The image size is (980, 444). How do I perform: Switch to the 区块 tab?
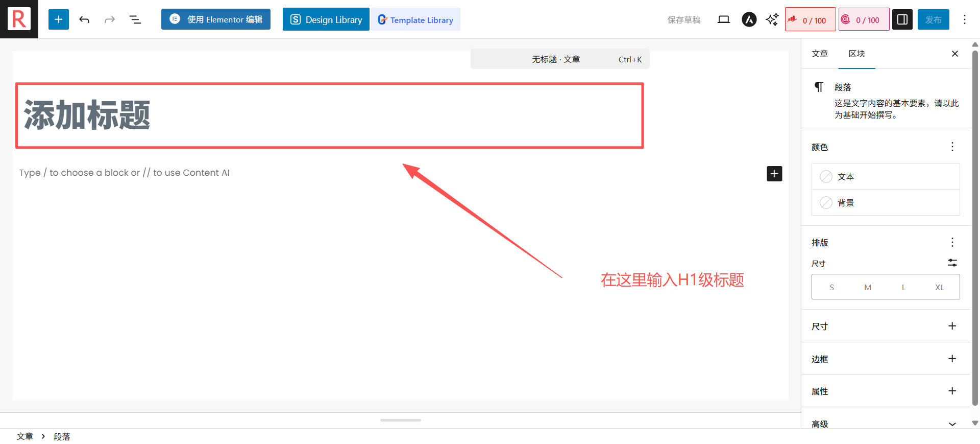(856, 54)
